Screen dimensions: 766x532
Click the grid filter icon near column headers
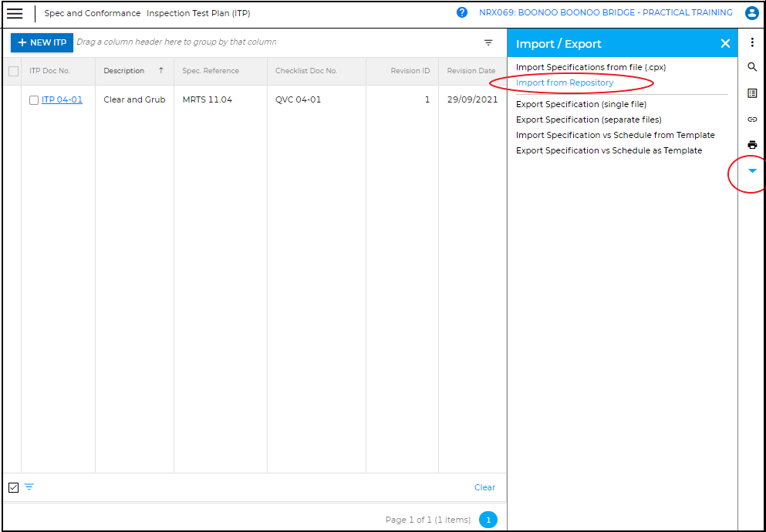pyautogui.click(x=488, y=42)
